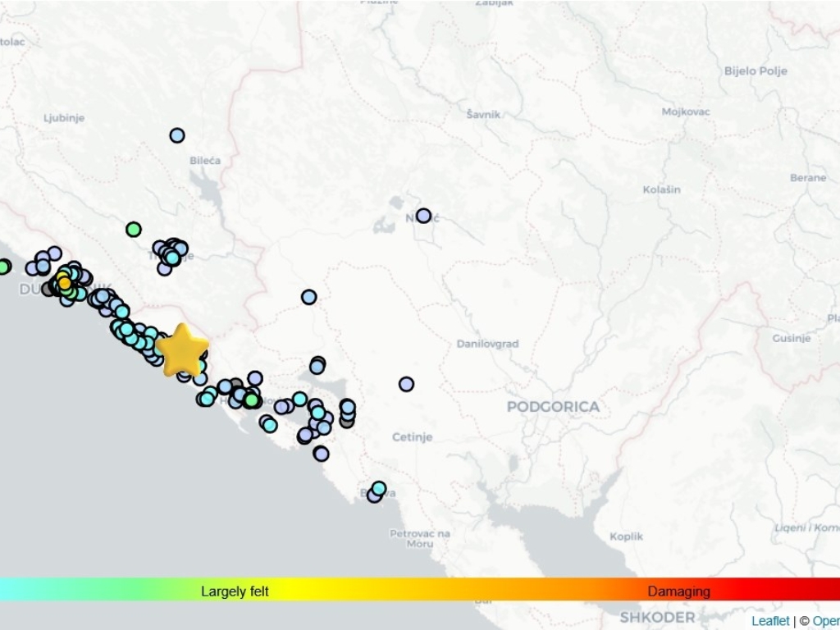
Task: Click the Gusinje town label
Action: pyautogui.click(x=792, y=338)
